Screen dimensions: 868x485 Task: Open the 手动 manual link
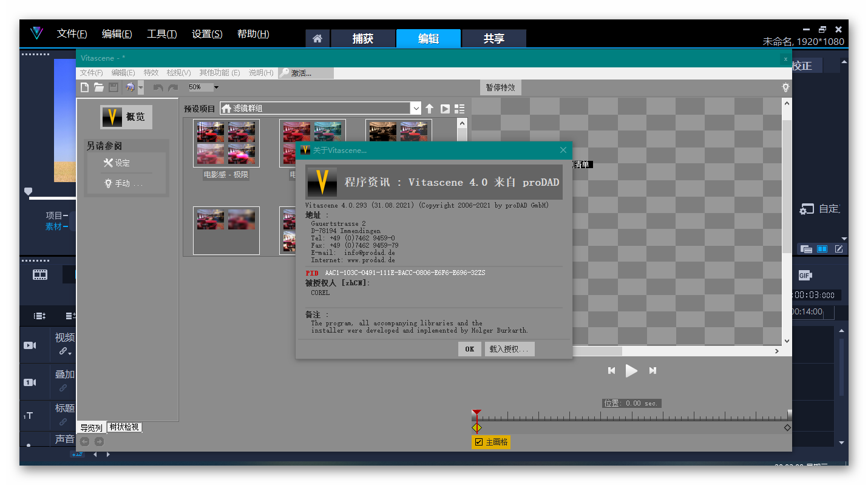point(124,183)
